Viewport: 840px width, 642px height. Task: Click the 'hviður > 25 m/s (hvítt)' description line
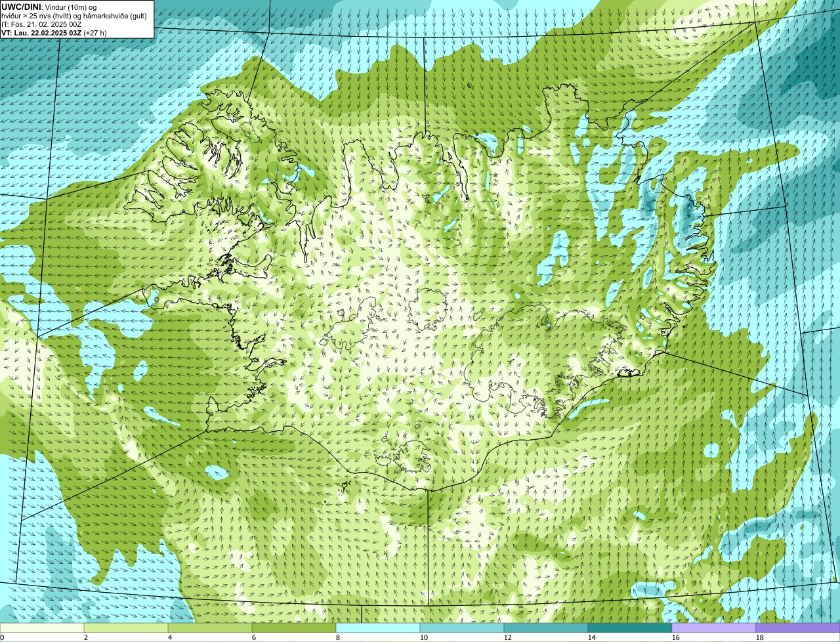click(74, 16)
